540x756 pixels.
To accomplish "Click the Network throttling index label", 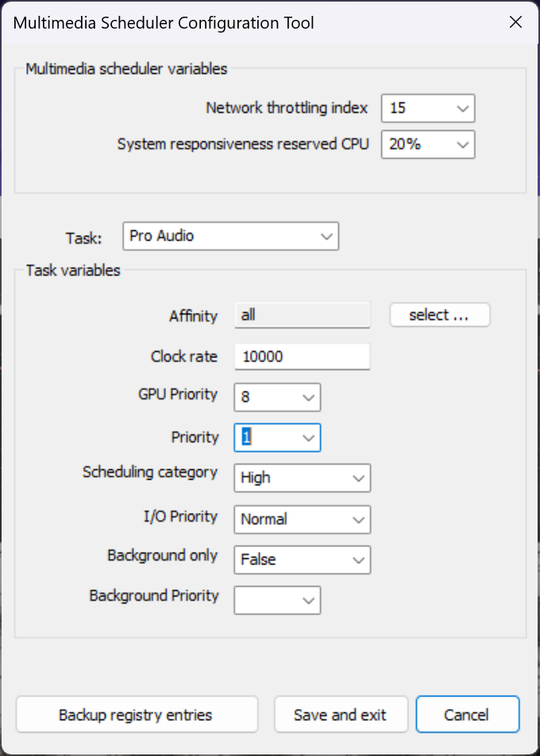I will pyautogui.click(x=287, y=107).
